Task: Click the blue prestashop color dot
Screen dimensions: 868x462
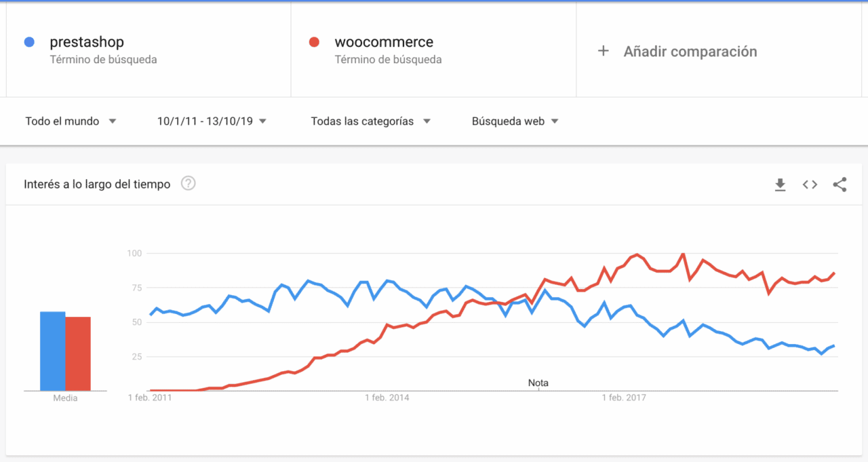Action: point(29,42)
